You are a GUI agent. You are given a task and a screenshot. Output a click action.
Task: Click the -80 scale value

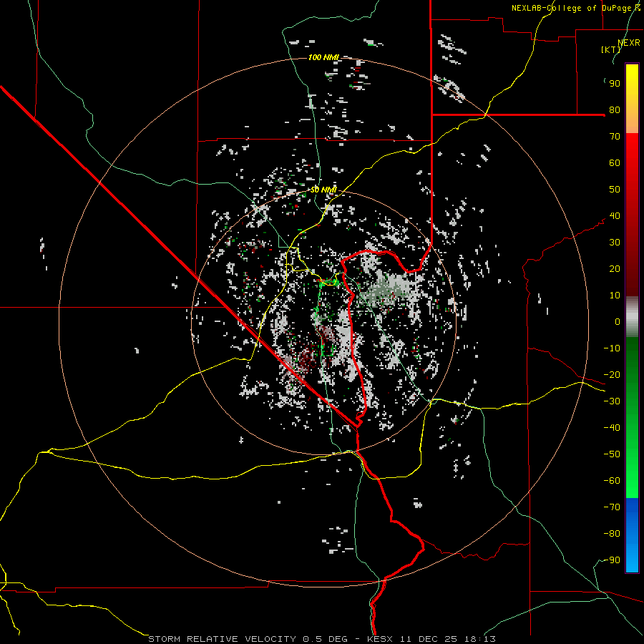coord(612,534)
